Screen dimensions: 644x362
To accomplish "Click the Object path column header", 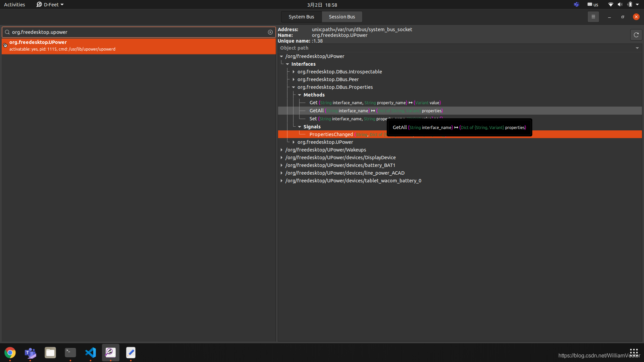I will pos(460,48).
